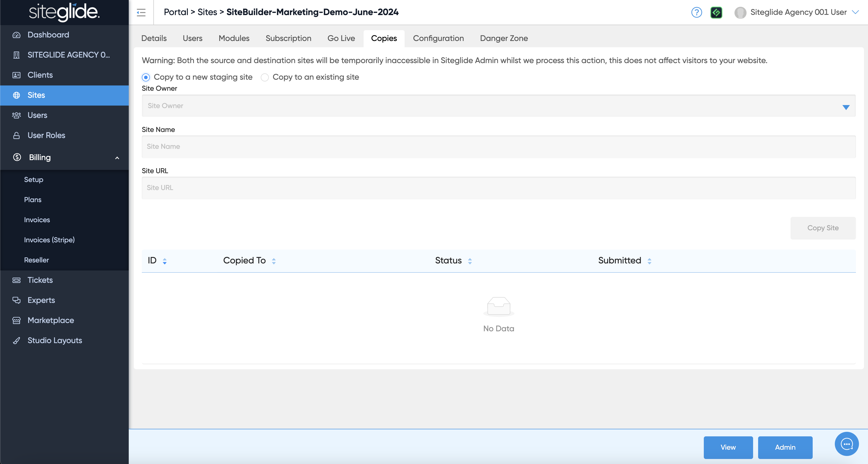Click the Marketplace shop icon in sidebar
The height and width of the screenshot is (464, 868).
pyautogui.click(x=17, y=320)
